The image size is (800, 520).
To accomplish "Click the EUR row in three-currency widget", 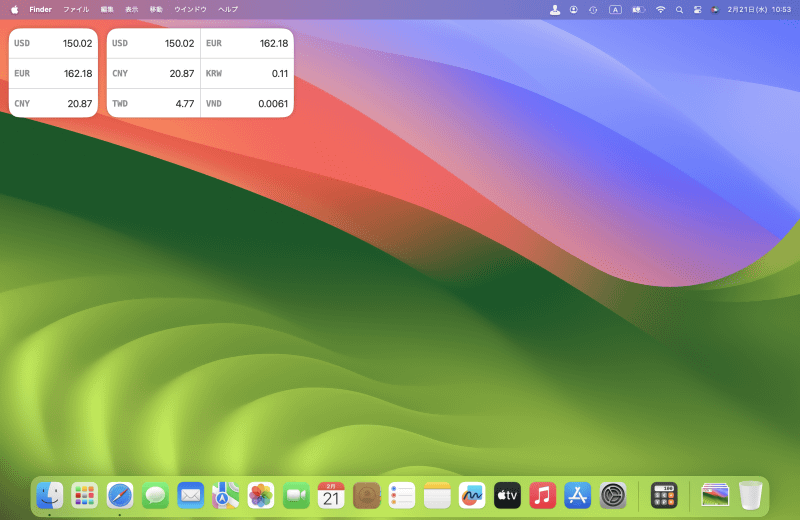I will click(x=53, y=73).
